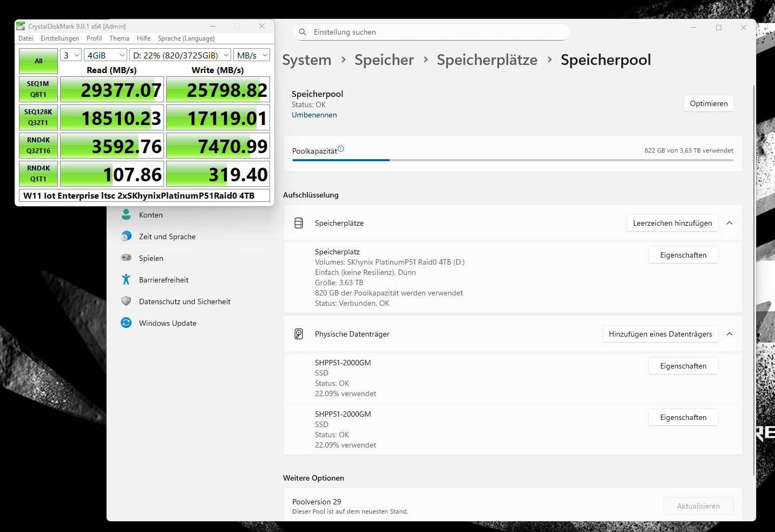Open the Thema menu
This screenshot has height=532, width=775.
pos(119,38)
